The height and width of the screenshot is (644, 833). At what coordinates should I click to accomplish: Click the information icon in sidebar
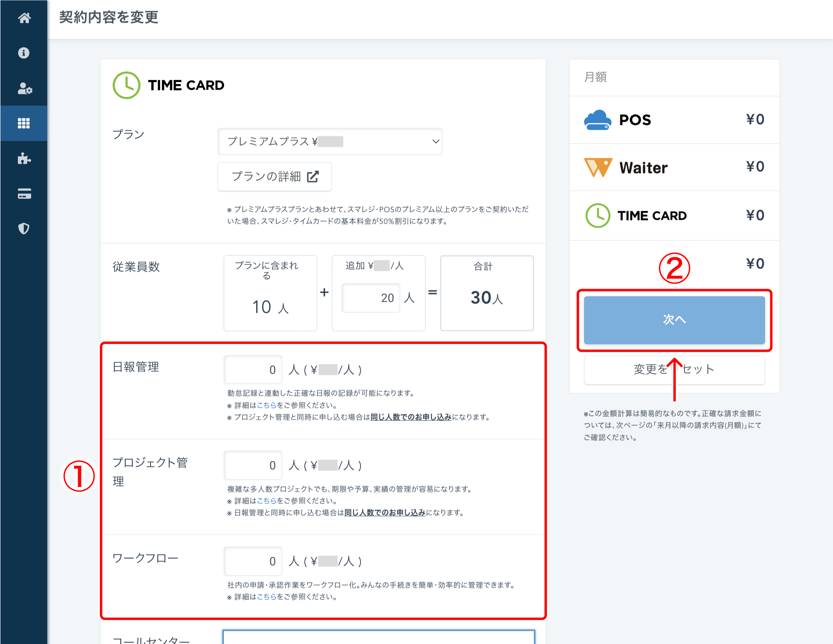click(x=24, y=53)
